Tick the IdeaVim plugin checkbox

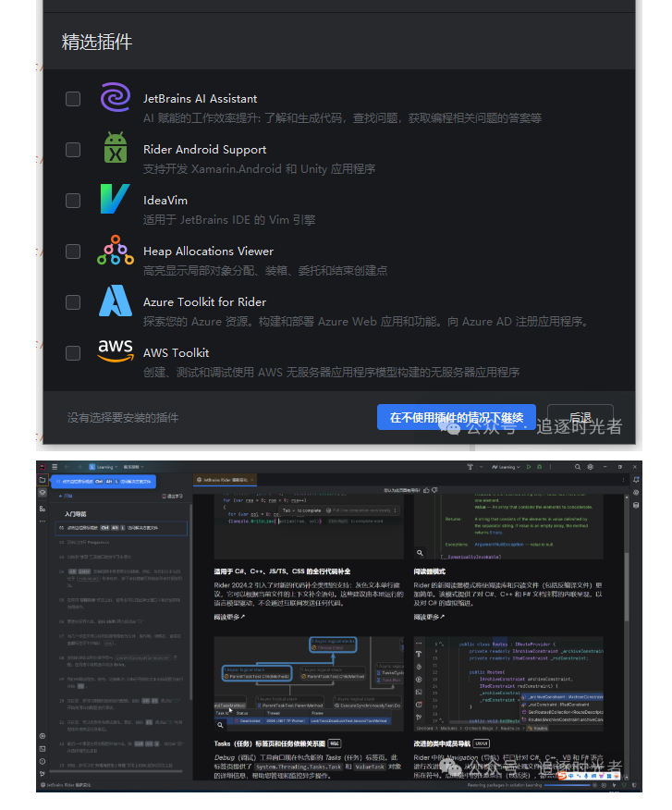(73, 201)
